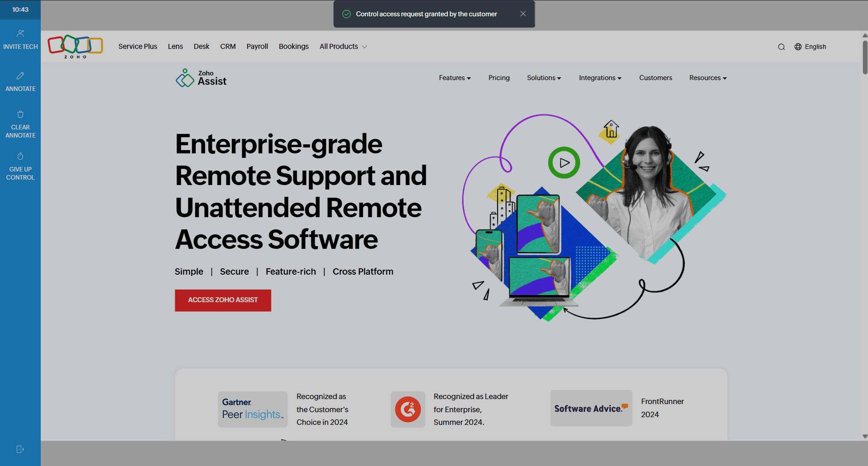Open the Integrations dropdown
This screenshot has height=466, width=868.
click(x=600, y=78)
